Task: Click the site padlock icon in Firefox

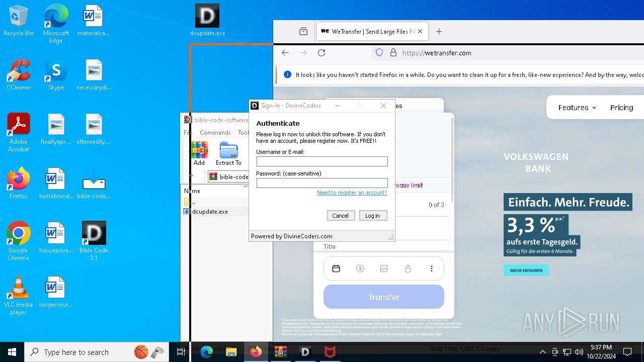Action: point(393,53)
